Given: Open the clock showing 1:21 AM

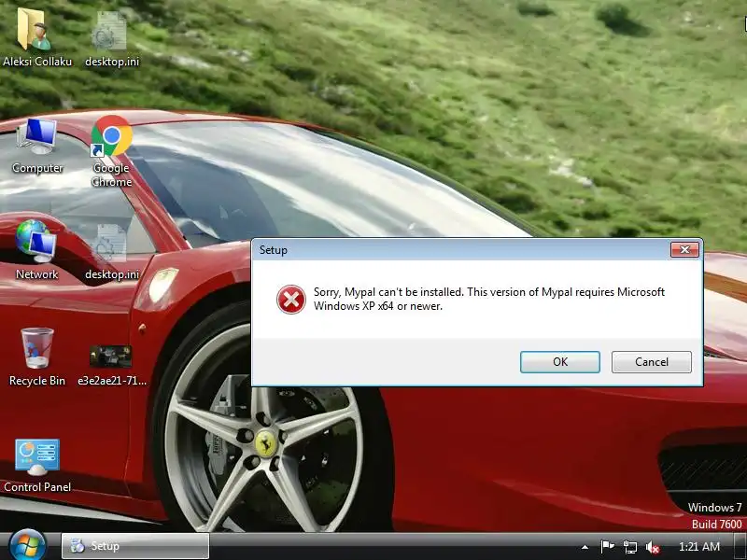Looking at the screenshot, I should (698, 547).
